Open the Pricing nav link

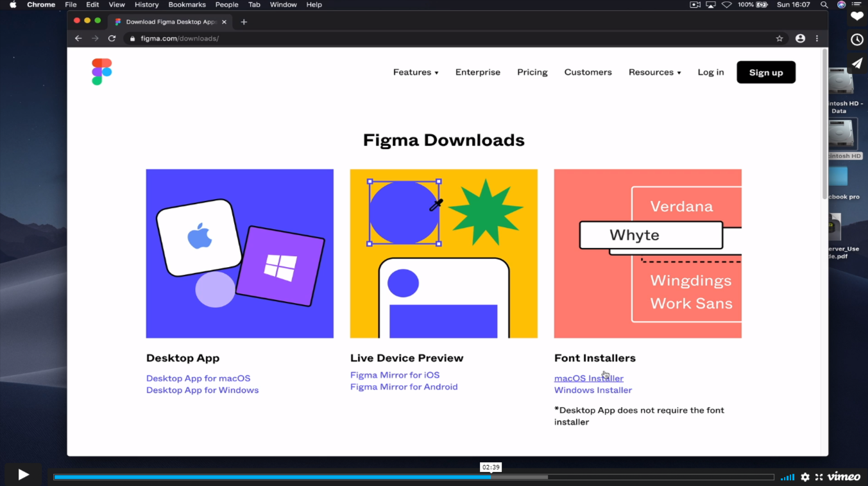pyautogui.click(x=532, y=73)
